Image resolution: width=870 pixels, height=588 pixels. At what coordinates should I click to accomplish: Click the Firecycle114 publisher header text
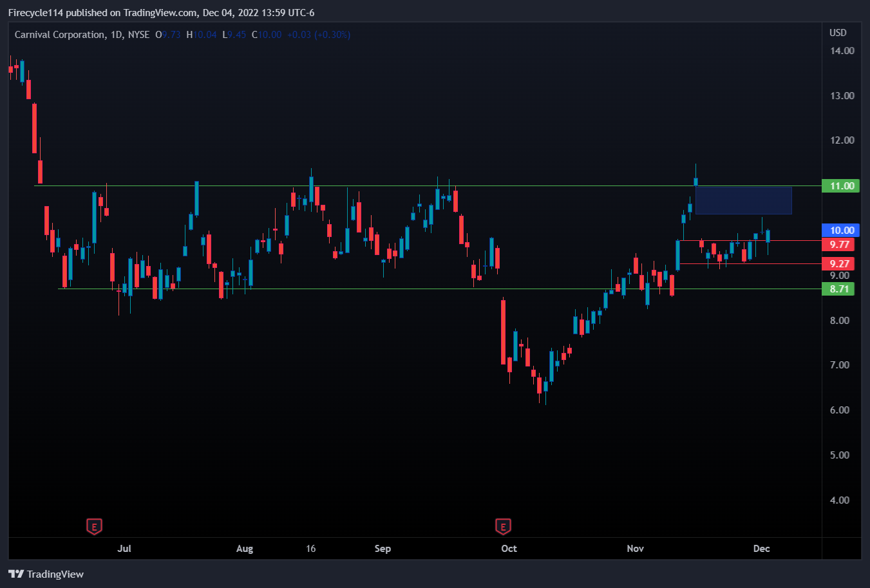[x=161, y=13]
